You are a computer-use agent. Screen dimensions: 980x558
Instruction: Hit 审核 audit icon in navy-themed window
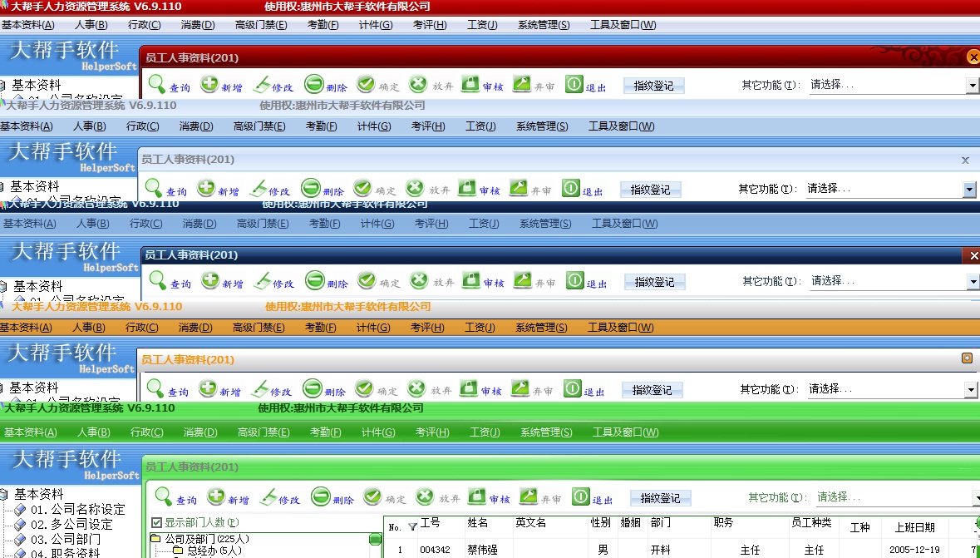pyautogui.click(x=470, y=280)
